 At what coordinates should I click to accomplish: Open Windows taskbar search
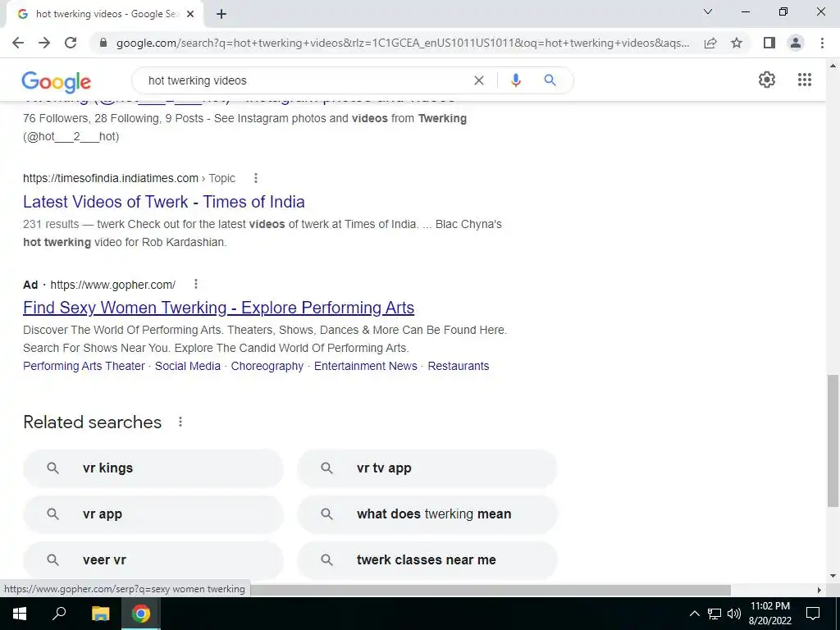tap(59, 614)
